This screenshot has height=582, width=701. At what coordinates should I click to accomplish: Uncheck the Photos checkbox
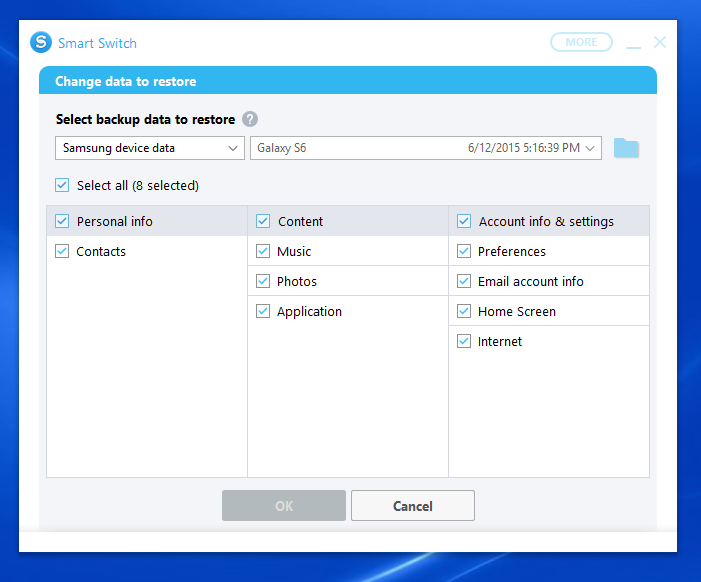click(x=263, y=281)
